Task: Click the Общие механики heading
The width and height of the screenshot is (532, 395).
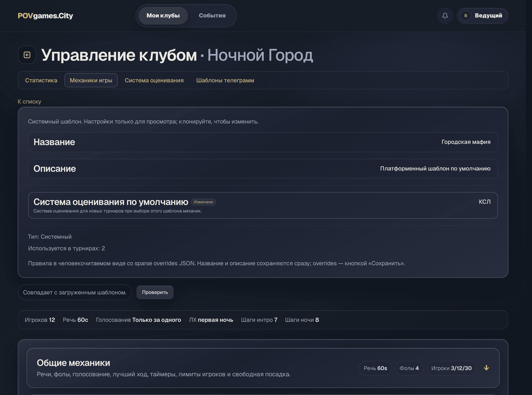Action: point(73,363)
